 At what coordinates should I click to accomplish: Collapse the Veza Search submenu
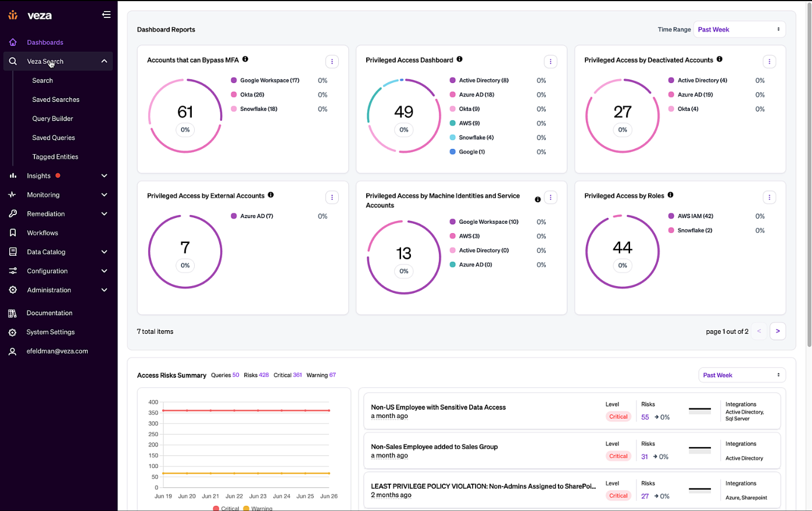point(104,61)
